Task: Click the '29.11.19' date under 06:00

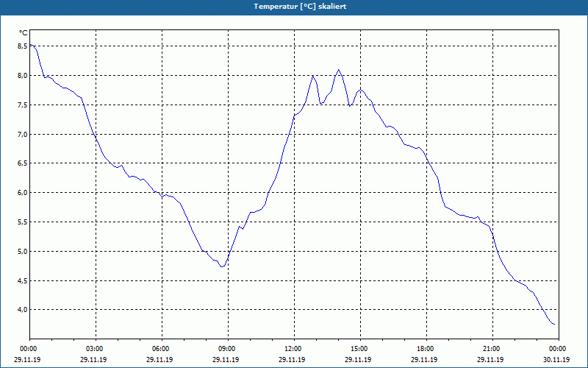Action: pyautogui.click(x=159, y=359)
